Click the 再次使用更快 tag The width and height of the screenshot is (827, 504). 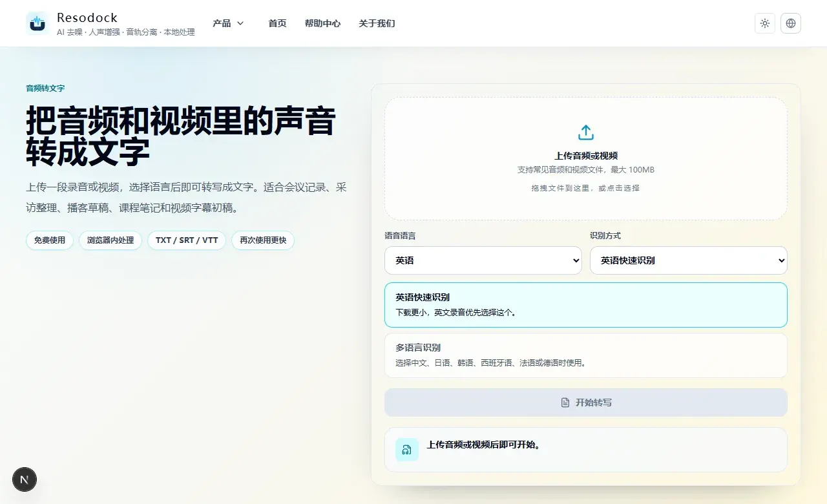coord(263,240)
